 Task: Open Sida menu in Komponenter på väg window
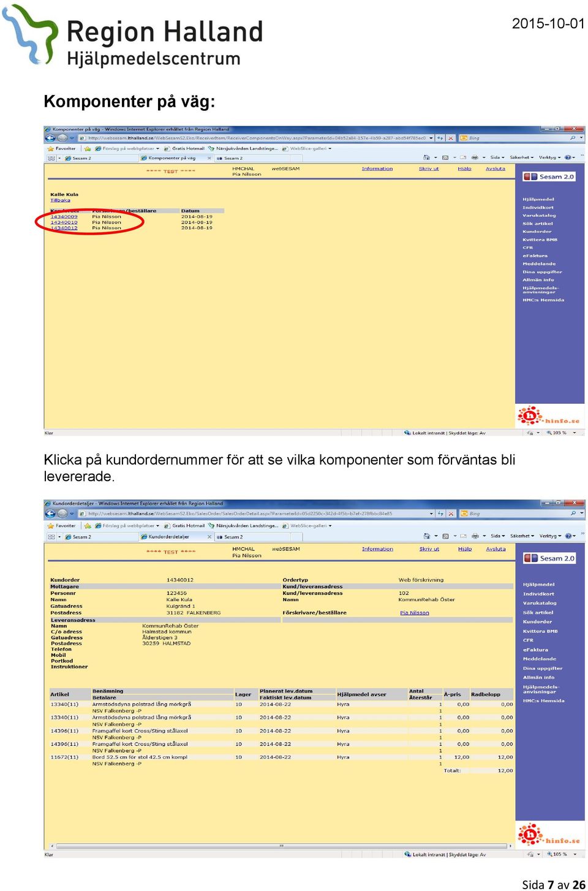pyautogui.click(x=497, y=157)
